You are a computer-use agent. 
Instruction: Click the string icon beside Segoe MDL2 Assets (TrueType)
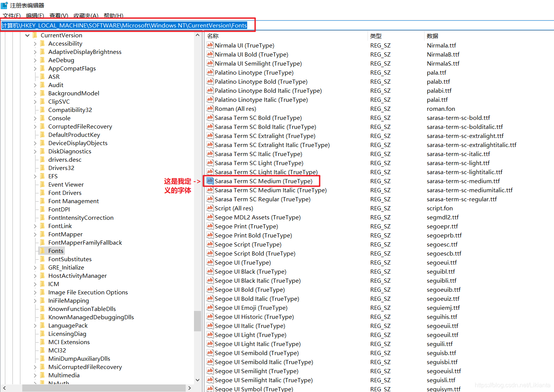(x=210, y=217)
